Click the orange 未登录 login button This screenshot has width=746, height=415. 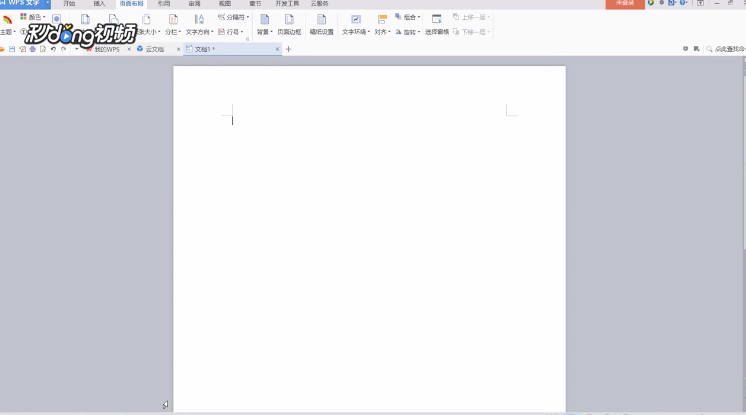tap(625, 3)
